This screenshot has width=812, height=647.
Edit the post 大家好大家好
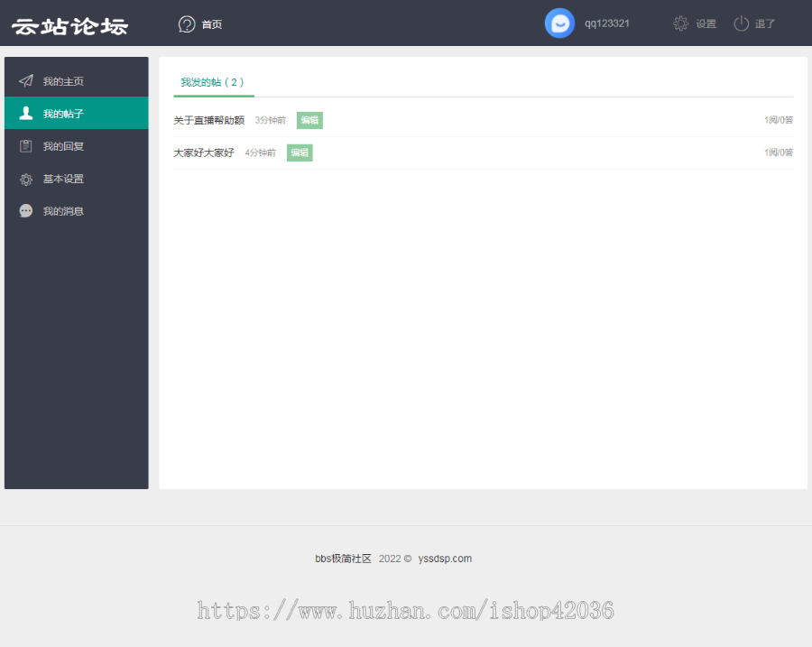(x=300, y=153)
